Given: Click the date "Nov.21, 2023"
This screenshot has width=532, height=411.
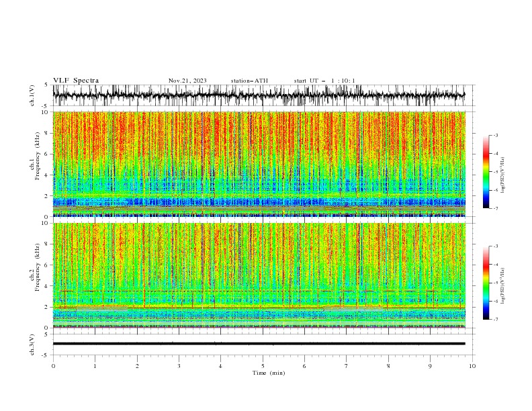Looking at the screenshot, I should pos(187,81).
